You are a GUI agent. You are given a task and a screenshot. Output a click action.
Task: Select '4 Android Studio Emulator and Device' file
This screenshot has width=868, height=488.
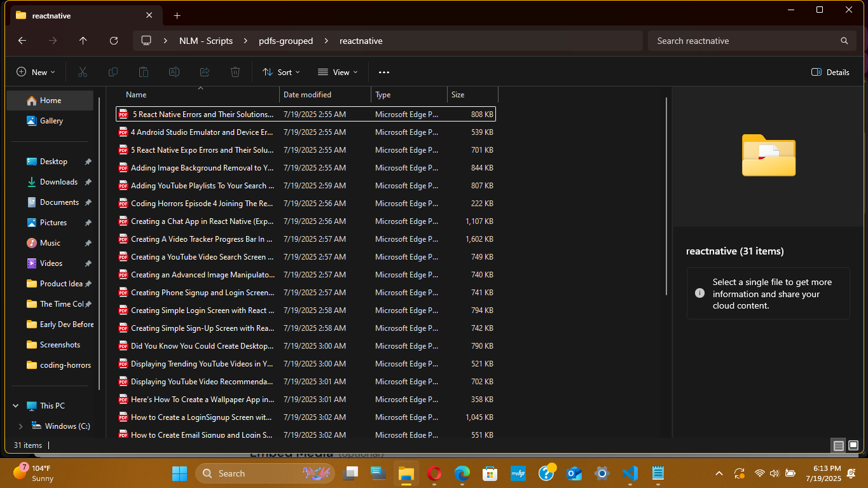point(305,132)
